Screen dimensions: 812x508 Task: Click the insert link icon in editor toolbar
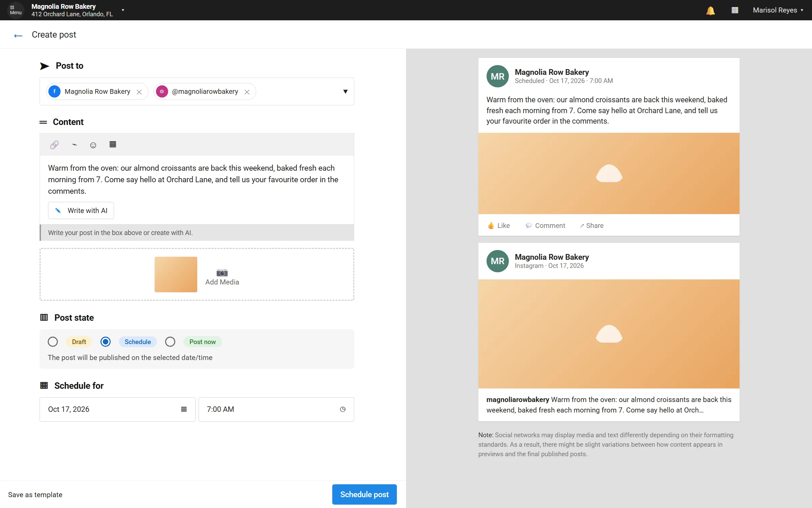pyautogui.click(x=54, y=145)
